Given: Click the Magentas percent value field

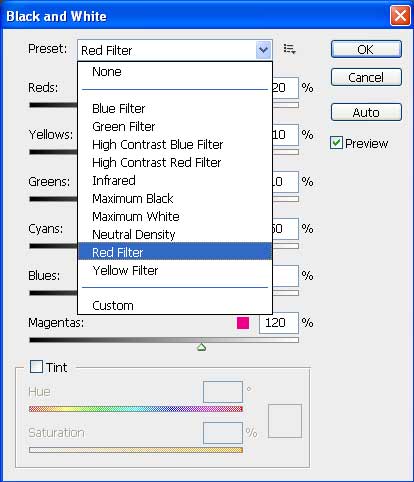Looking at the screenshot, I should 279,323.
